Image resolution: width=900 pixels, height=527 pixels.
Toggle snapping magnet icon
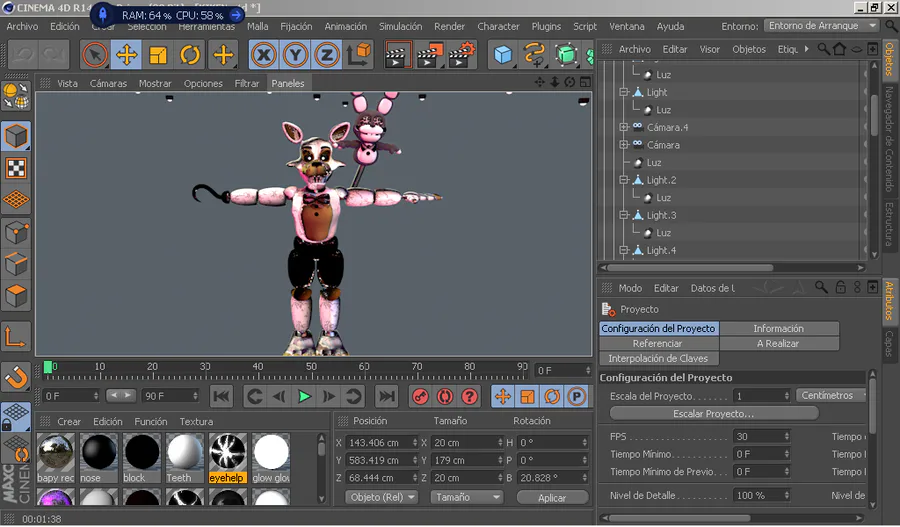[16, 378]
